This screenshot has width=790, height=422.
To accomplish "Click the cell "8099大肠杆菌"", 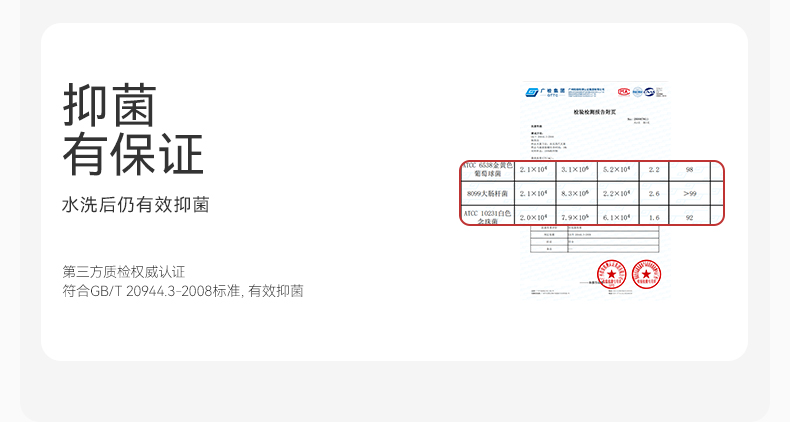I will [488, 193].
